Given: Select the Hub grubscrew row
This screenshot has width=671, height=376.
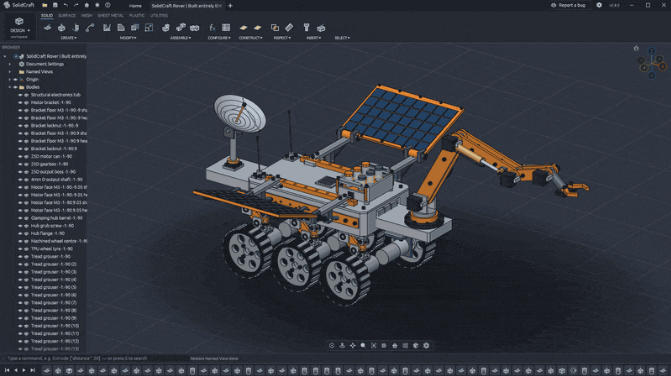Looking at the screenshot, I should pos(44,226).
